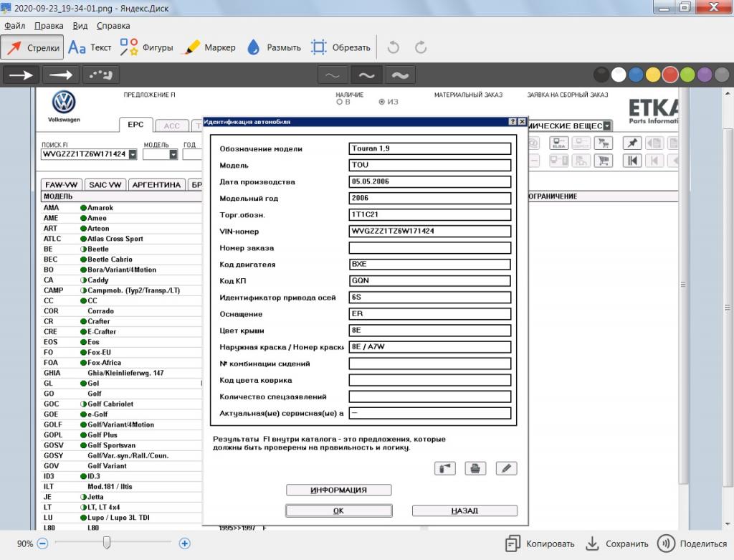Pick the medium line thickness
This screenshot has height=560, width=734.
[366, 75]
